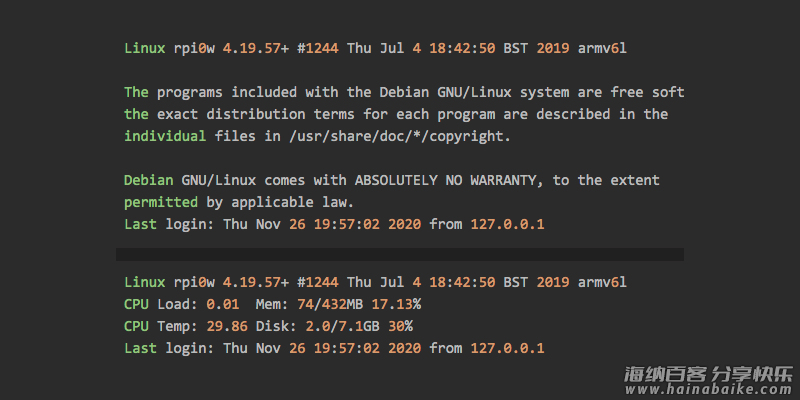Viewport: 800px width, 400px height.
Task: Click the CPU Temp value 29.86
Action: (x=227, y=327)
